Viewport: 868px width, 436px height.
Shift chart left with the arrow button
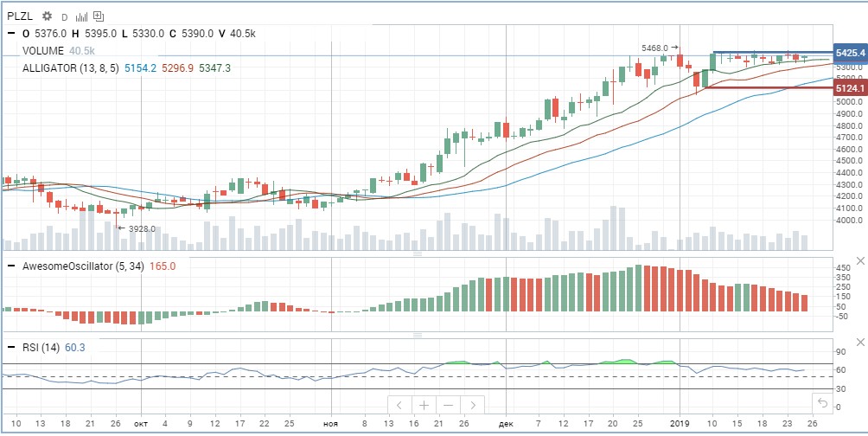tap(399, 405)
